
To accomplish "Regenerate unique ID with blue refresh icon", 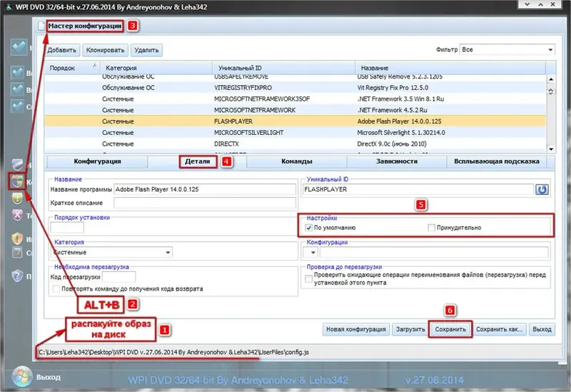I will click(x=542, y=189).
